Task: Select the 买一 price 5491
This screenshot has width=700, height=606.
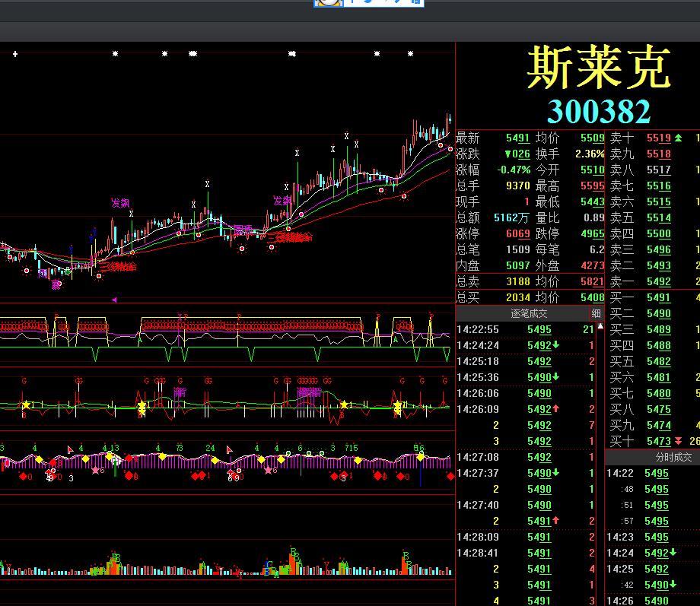Action: point(658,297)
